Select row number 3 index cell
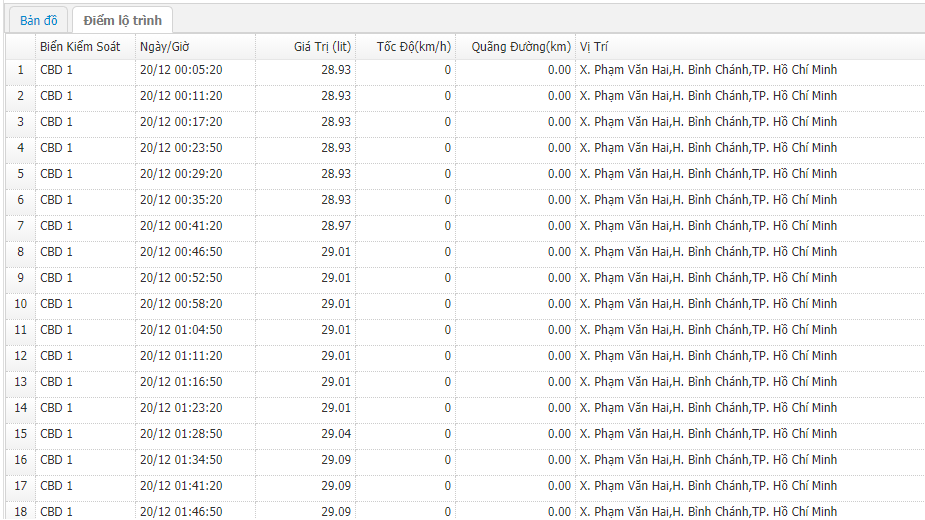 point(20,122)
